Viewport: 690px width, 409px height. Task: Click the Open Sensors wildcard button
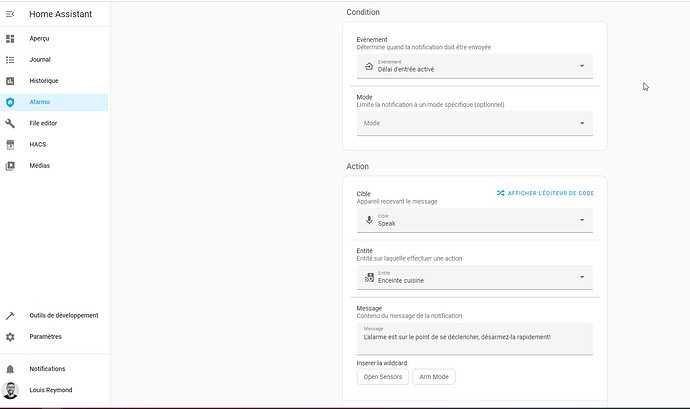[383, 377]
